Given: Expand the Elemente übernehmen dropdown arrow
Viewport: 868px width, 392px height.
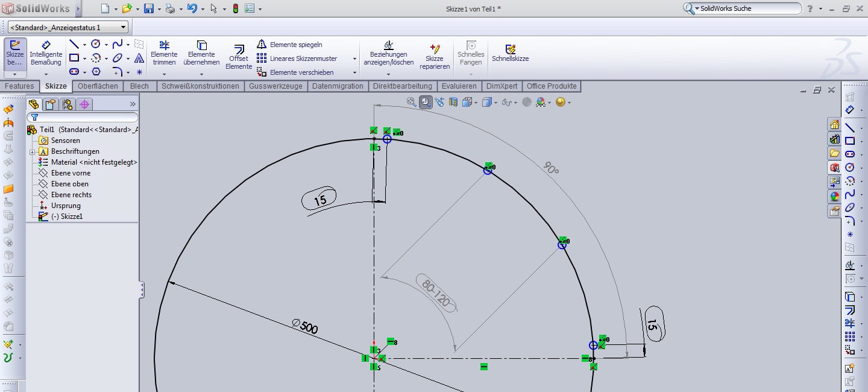Looking at the screenshot, I should coord(201,75).
